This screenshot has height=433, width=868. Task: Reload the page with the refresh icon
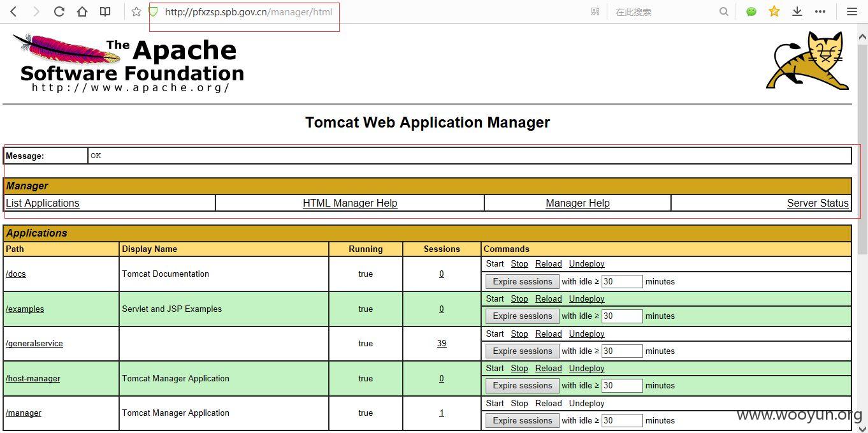click(x=59, y=11)
